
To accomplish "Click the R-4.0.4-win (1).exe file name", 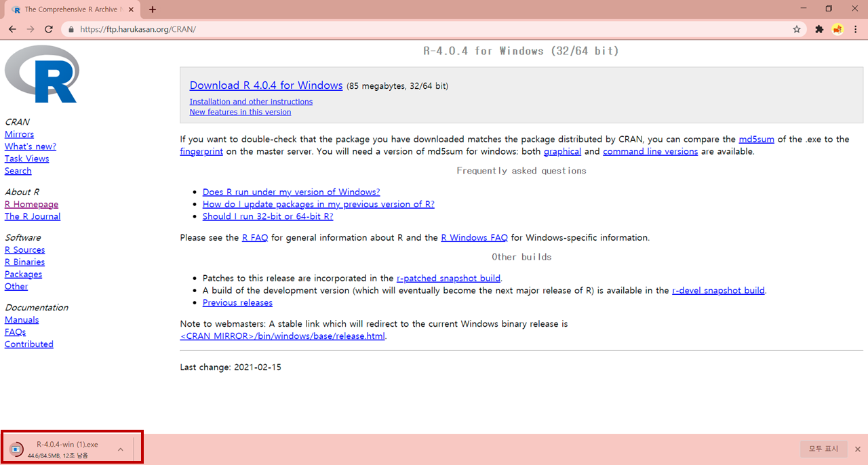I will pyautogui.click(x=67, y=444).
